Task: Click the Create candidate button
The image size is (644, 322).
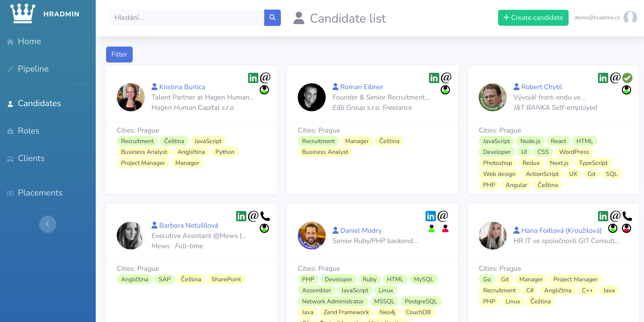Action: point(533,17)
